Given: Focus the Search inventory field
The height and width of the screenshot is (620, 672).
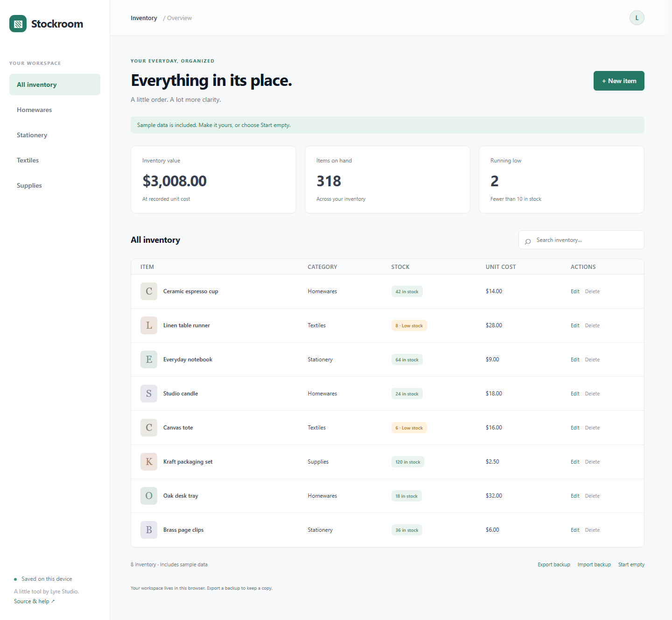Looking at the screenshot, I should (x=581, y=240).
